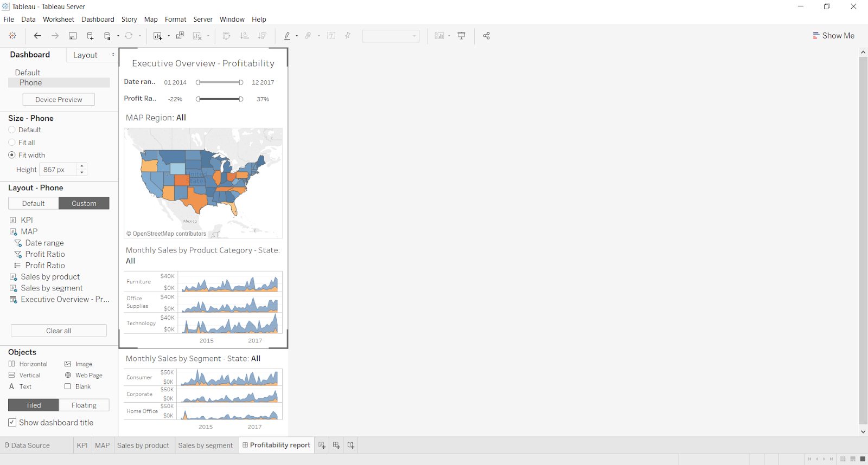The image size is (868, 465).
Task: Open the Show Me panel
Action: pyautogui.click(x=833, y=36)
